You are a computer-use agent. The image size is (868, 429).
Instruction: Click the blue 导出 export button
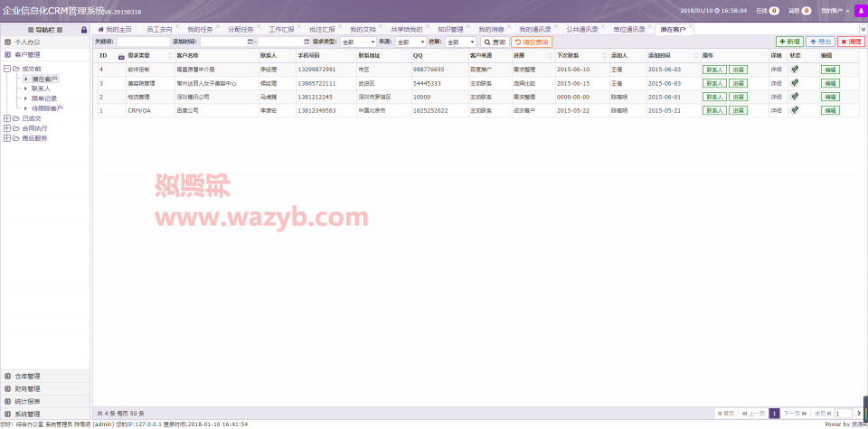coord(820,42)
